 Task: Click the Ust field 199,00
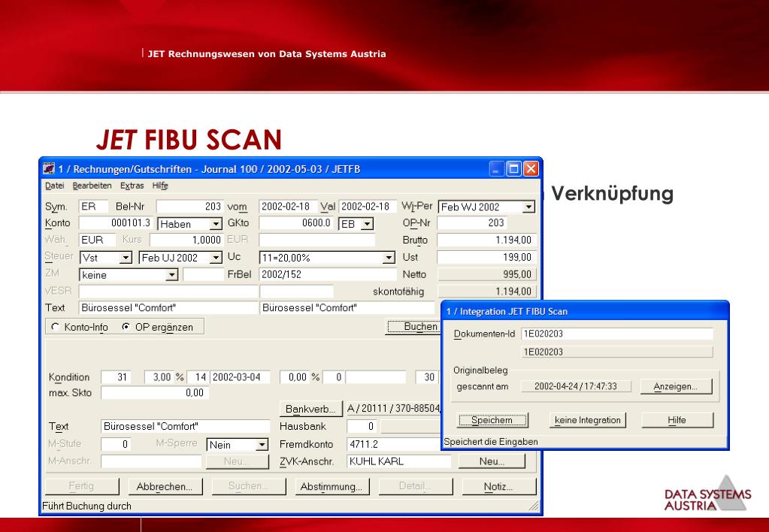coord(486,257)
